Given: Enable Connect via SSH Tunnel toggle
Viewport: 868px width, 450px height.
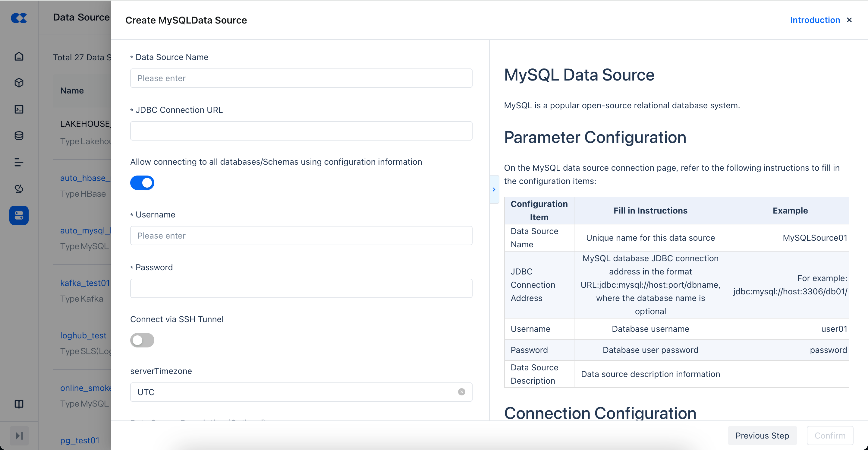Looking at the screenshot, I should [142, 340].
